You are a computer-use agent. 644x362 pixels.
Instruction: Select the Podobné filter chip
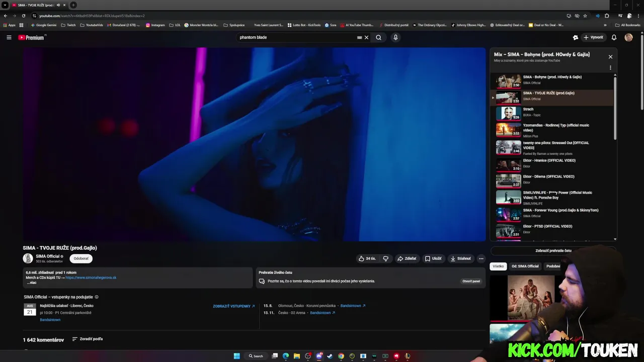[553, 266]
